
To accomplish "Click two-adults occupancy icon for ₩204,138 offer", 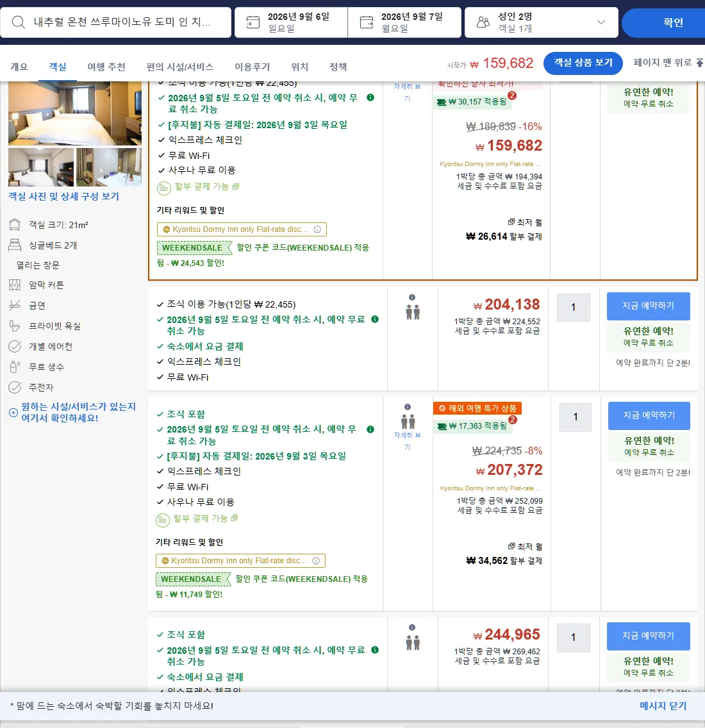I will [412, 312].
